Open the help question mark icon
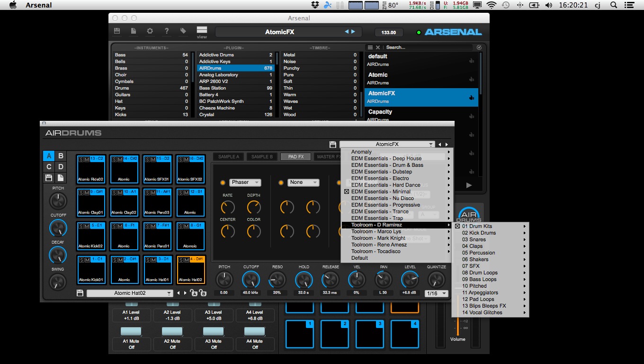This screenshot has width=644, height=364. coord(166,31)
